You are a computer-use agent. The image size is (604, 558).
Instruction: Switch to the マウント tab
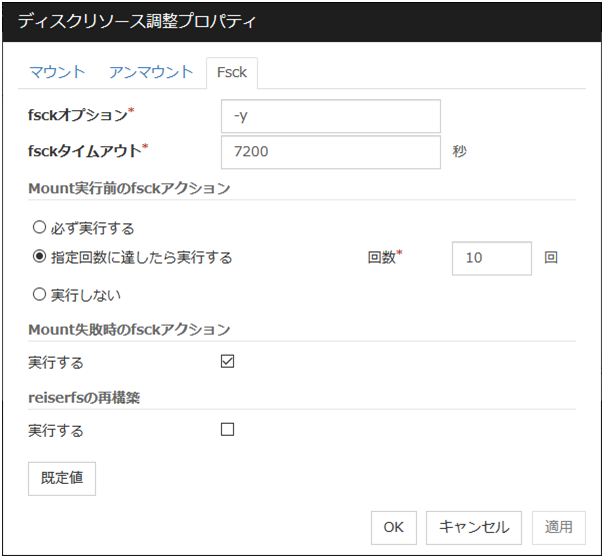point(57,72)
